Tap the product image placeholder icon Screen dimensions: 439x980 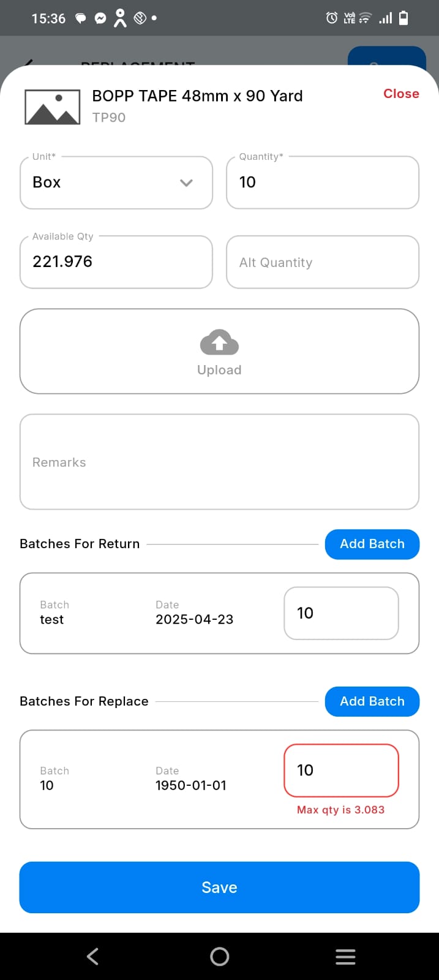[x=52, y=107]
